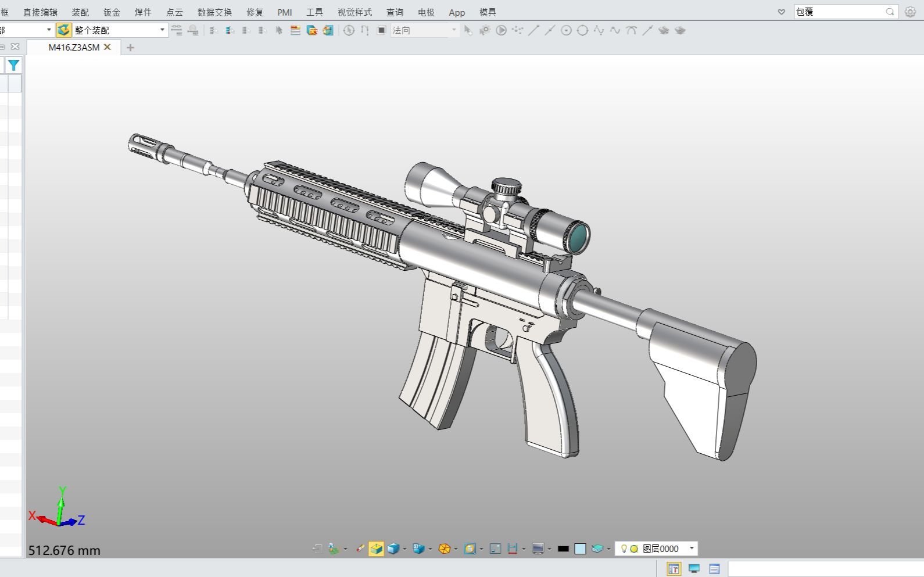This screenshot has width=924, height=577.
Task: Expand the dimension measure dropdown arrow
Action: [x=524, y=549]
